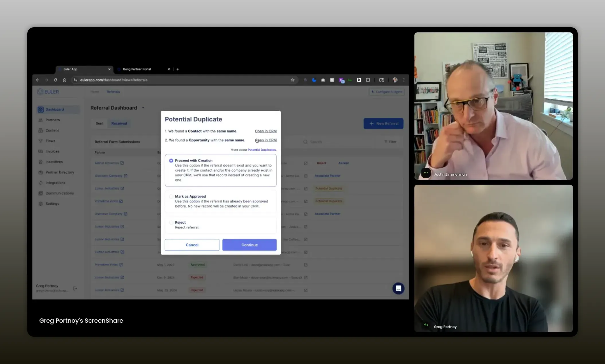The width and height of the screenshot is (605, 364).
Task: Open the Dashboard section in the Euler sidebar
Action: tap(54, 109)
